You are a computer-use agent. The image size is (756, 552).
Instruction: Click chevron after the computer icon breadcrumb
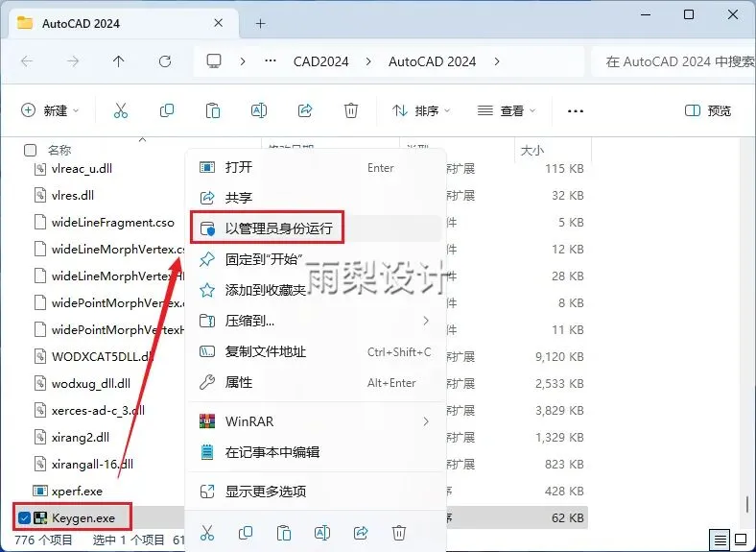click(243, 61)
